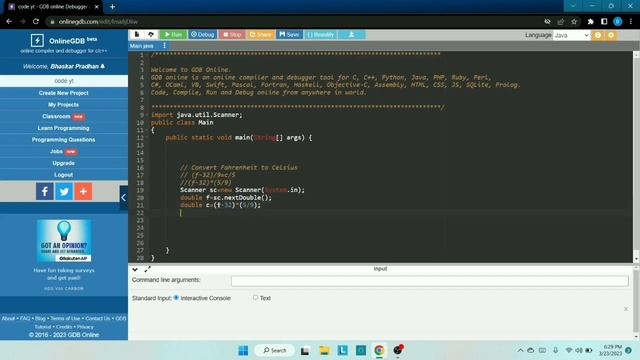Open the browser side panel icon
The height and width of the screenshot is (360, 640).
[x=604, y=21]
